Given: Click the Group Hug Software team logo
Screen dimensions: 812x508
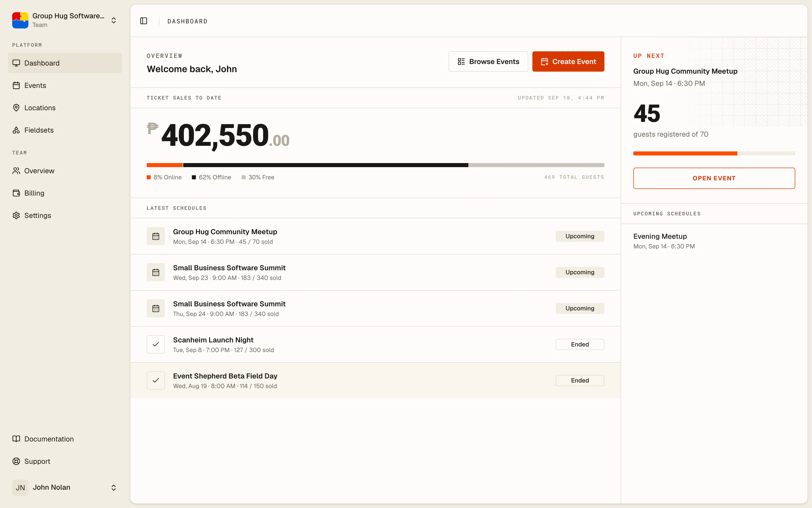Looking at the screenshot, I should click(20, 20).
